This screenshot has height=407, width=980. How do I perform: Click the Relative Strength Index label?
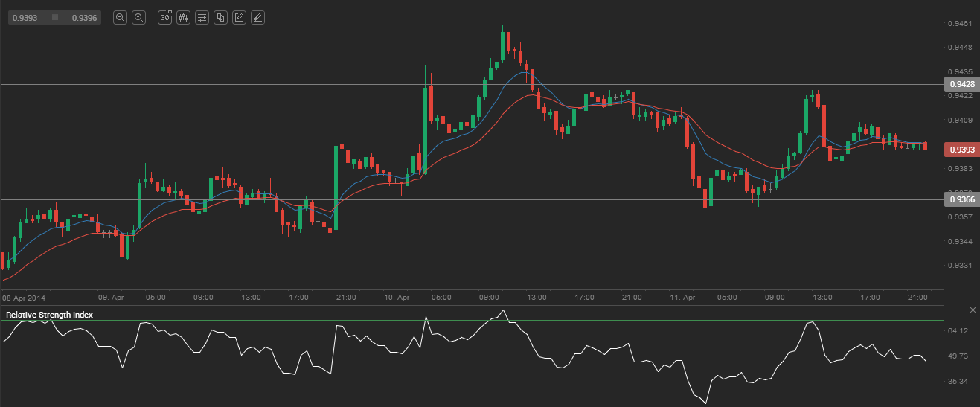click(x=49, y=315)
